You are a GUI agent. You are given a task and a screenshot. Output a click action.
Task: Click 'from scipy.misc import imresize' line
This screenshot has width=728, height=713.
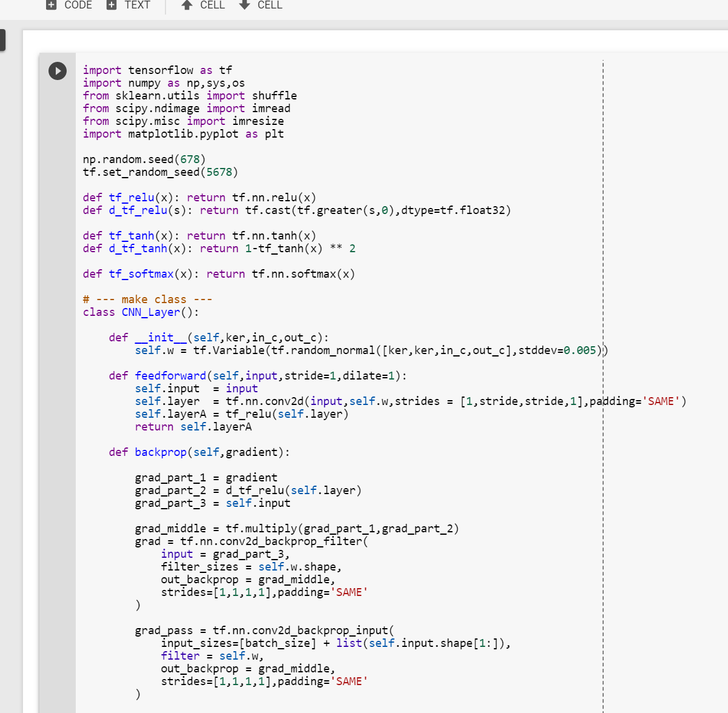click(x=183, y=121)
